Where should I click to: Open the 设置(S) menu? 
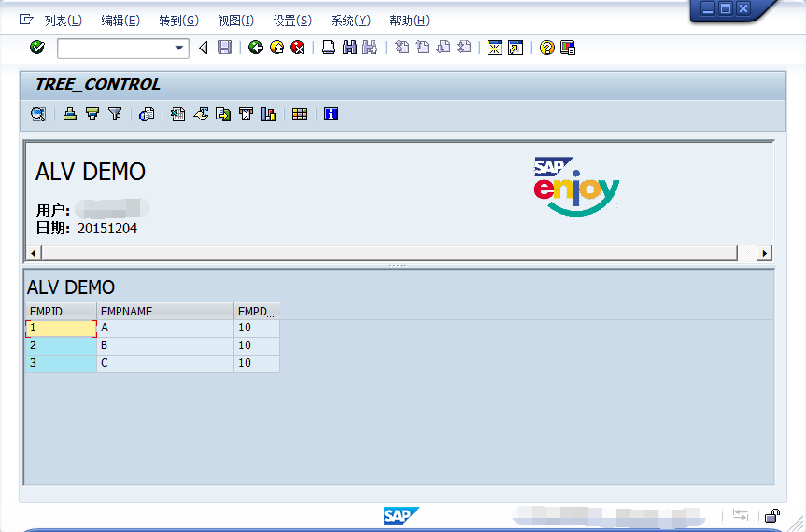pos(292,21)
